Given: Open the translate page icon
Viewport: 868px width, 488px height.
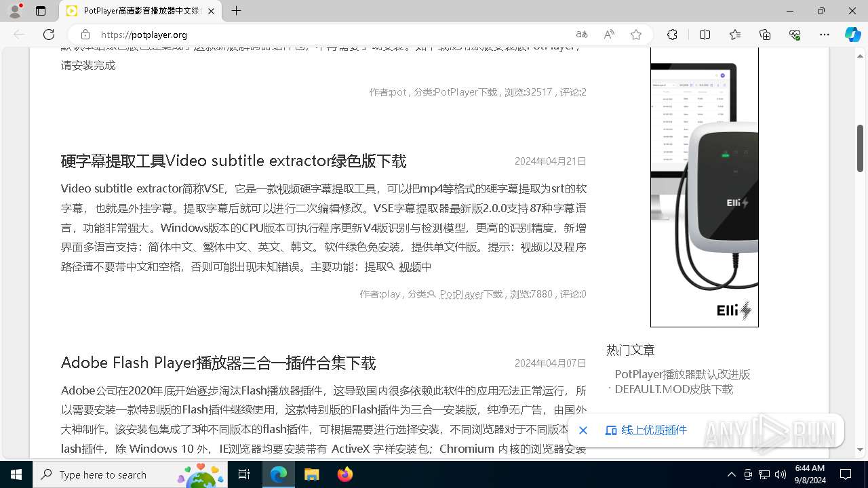Looking at the screenshot, I should (x=582, y=35).
